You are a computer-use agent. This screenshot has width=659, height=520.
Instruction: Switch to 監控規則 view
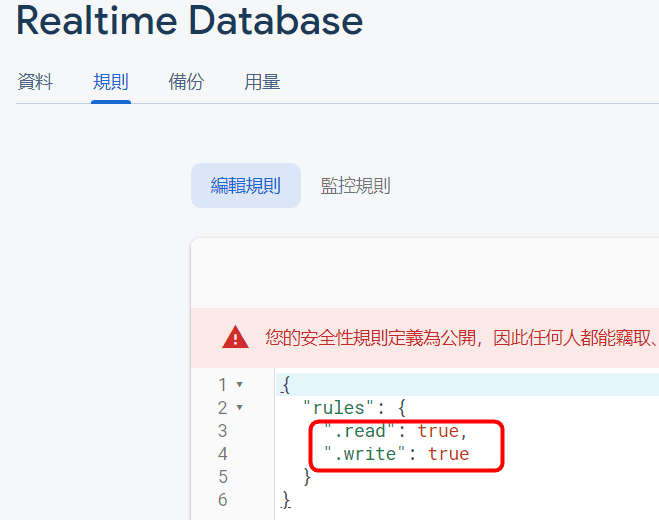coord(356,185)
